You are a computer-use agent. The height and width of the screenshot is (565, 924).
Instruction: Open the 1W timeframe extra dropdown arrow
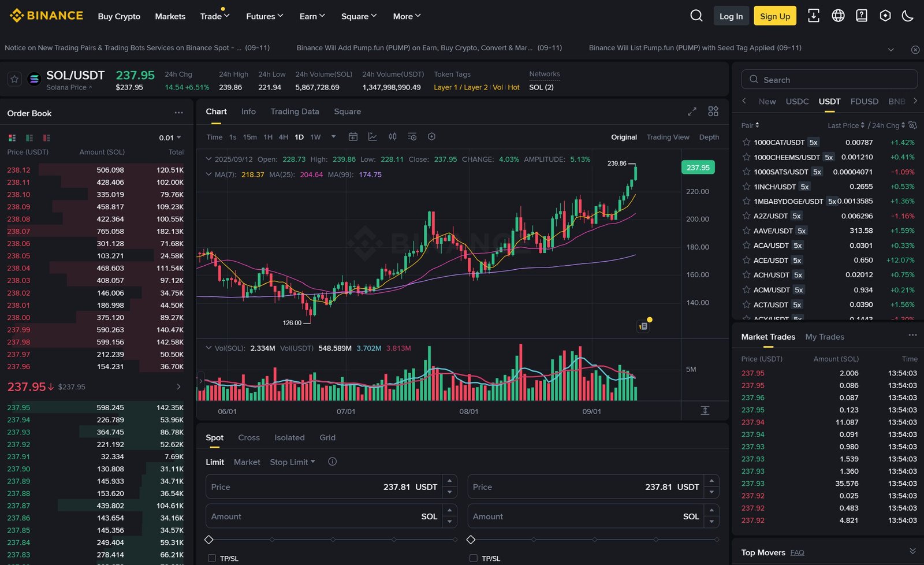coord(333,137)
